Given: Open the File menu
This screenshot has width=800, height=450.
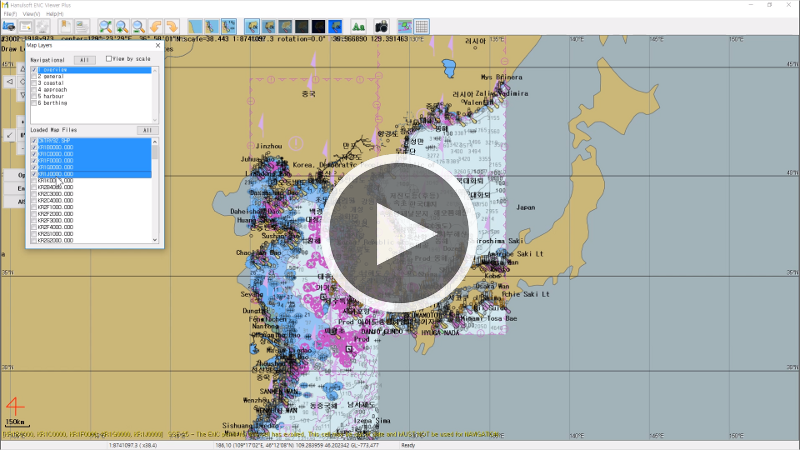Looking at the screenshot, I should click(x=9, y=13).
